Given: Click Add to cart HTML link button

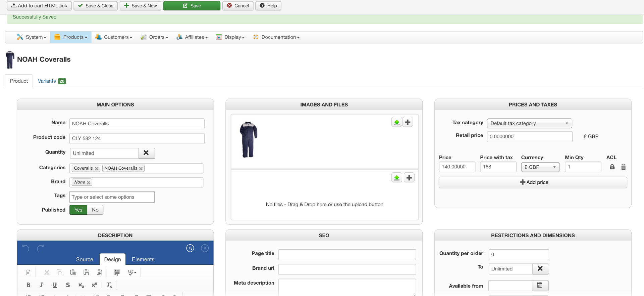Looking at the screenshot, I should tap(39, 6).
